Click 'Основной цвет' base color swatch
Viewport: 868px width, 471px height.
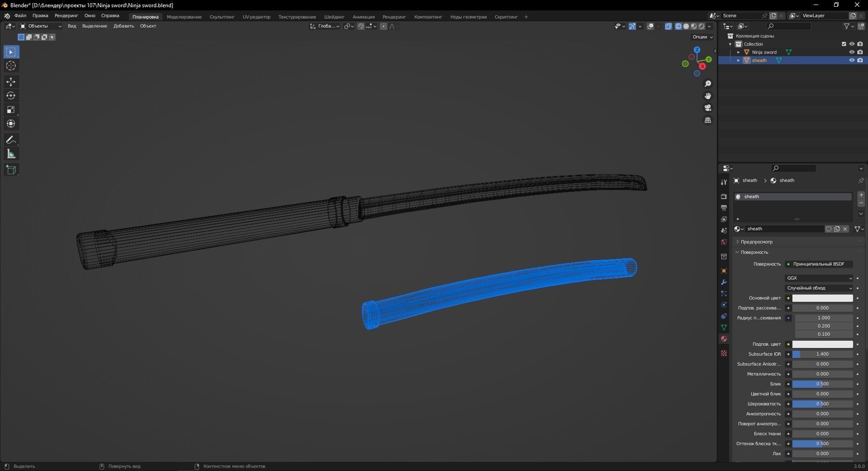822,298
